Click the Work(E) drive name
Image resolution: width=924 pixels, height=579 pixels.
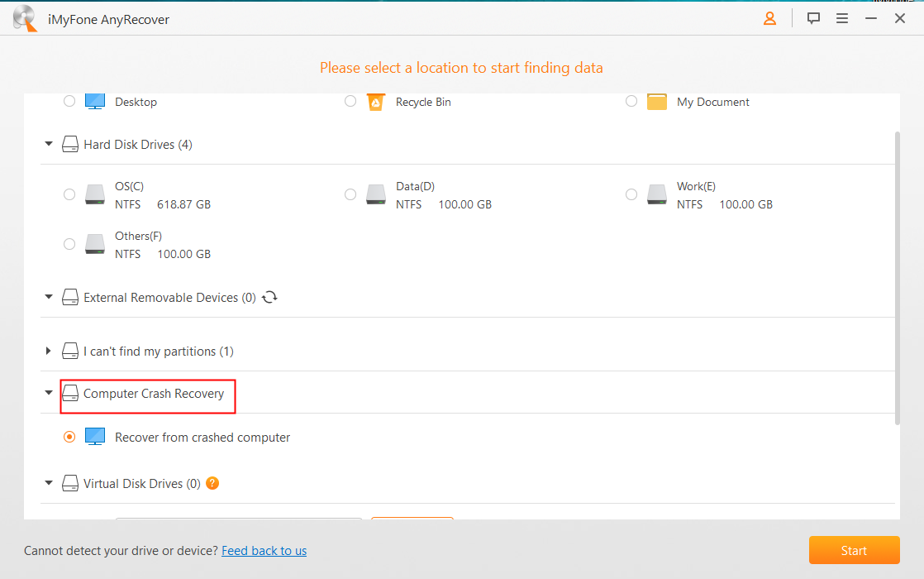coord(697,186)
